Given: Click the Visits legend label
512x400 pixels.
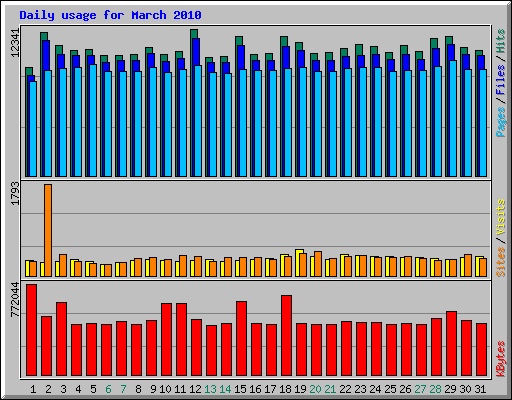Looking at the screenshot, I should (501, 217).
